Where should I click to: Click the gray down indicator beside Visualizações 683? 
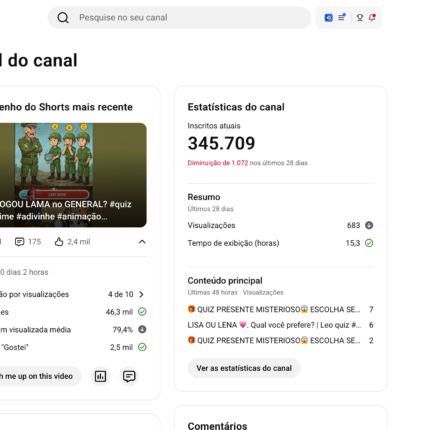pyautogui.click(x=369, y=225)
